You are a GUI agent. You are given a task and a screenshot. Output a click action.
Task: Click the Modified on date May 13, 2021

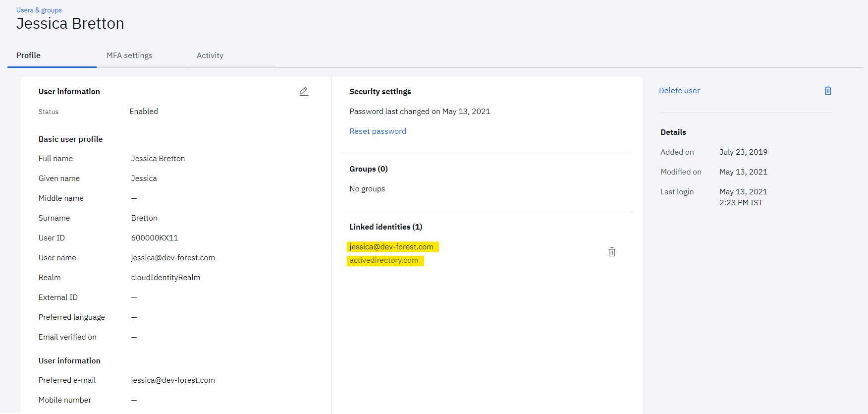[x=743, y=172]
